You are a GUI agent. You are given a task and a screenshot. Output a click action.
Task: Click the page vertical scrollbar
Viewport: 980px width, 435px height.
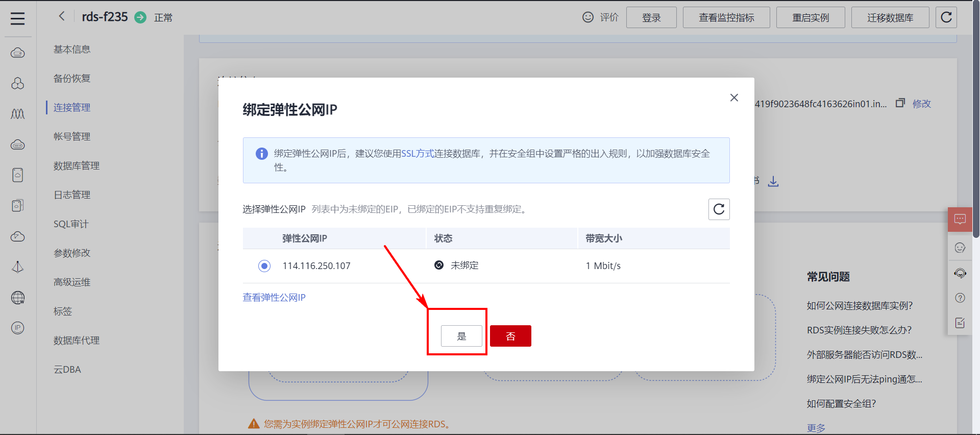coord(976,120)
